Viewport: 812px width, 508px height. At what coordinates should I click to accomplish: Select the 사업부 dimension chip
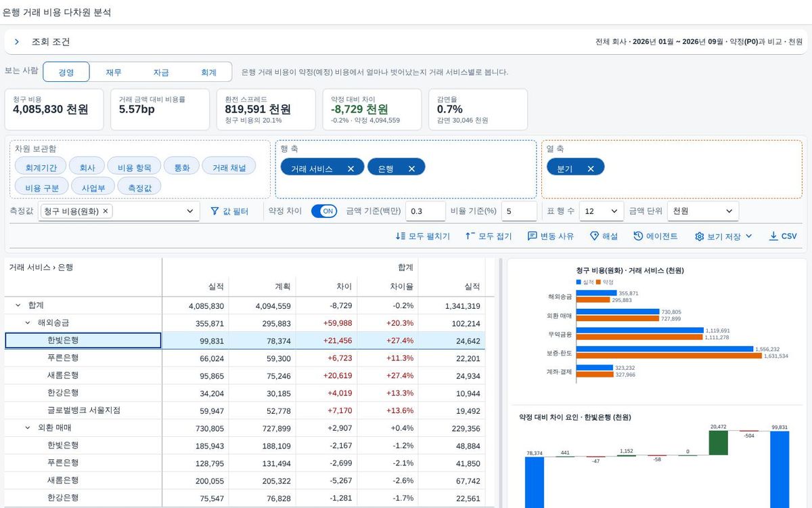(93, 186)
